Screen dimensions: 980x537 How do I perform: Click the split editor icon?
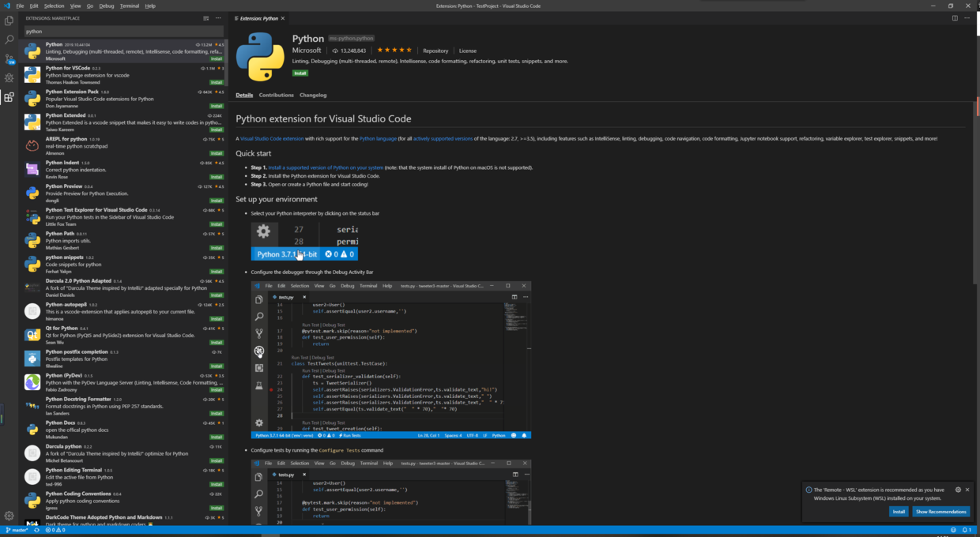pyautogui.click(x=955, y=18)
